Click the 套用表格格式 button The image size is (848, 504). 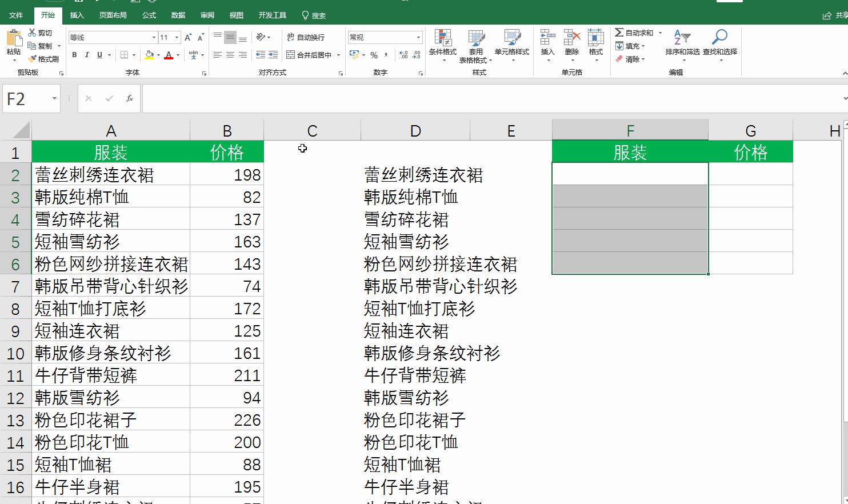click(x=476, y=46)
